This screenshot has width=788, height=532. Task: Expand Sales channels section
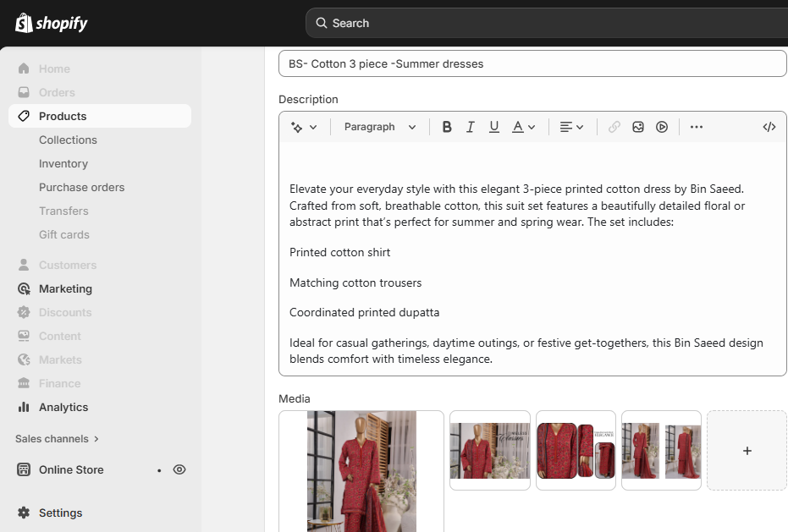click(58, 439)
